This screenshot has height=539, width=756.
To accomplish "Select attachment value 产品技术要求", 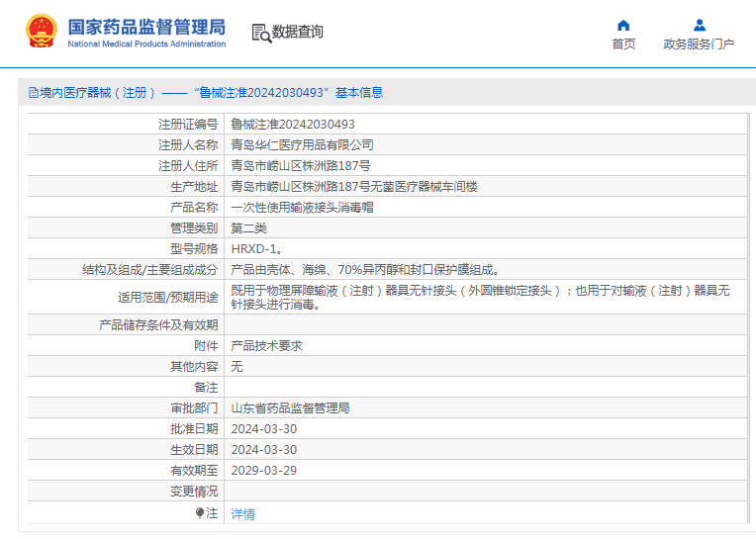I will (x=266, y=345).
